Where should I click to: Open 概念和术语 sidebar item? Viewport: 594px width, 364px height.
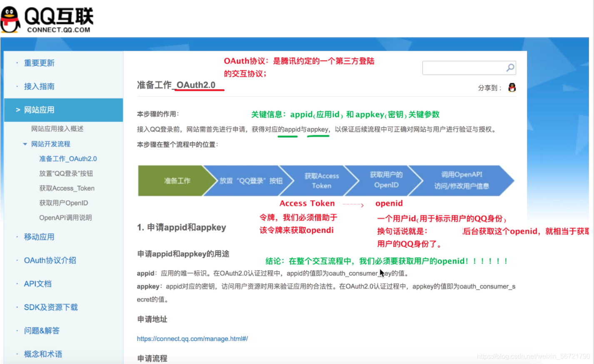coord(43,354)
